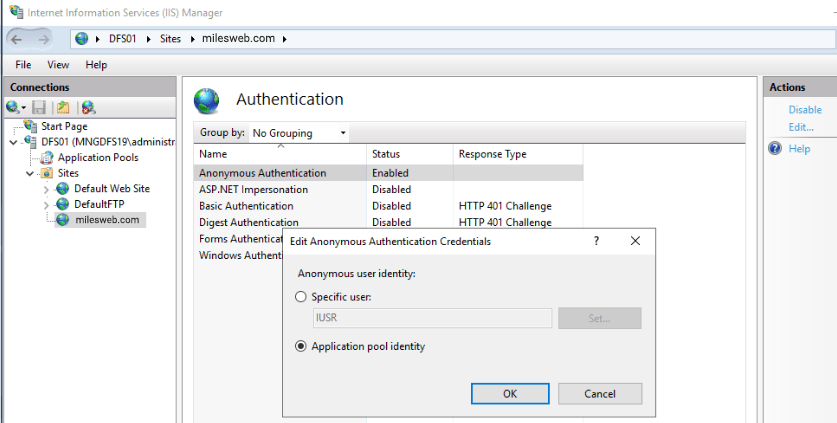This screenshot has height=423, width=837.
Task: Click the back navigation arrow
Action: tap(17, 39)
